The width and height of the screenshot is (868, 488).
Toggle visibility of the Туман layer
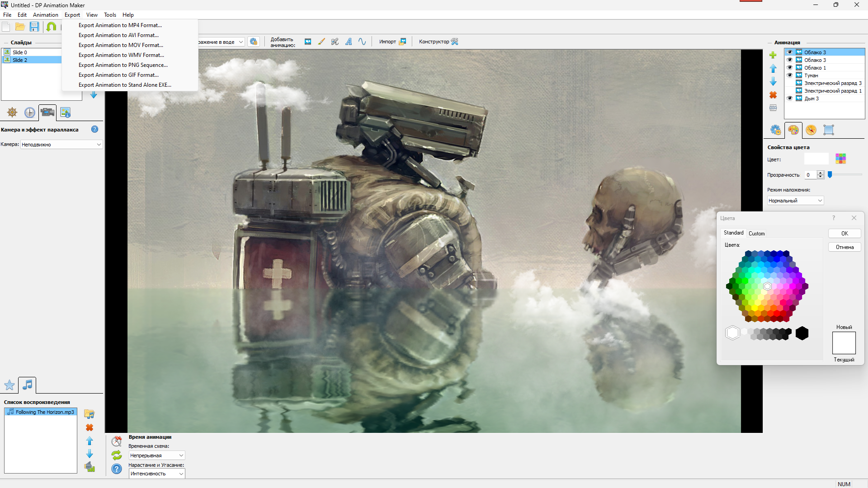[790, 75]
